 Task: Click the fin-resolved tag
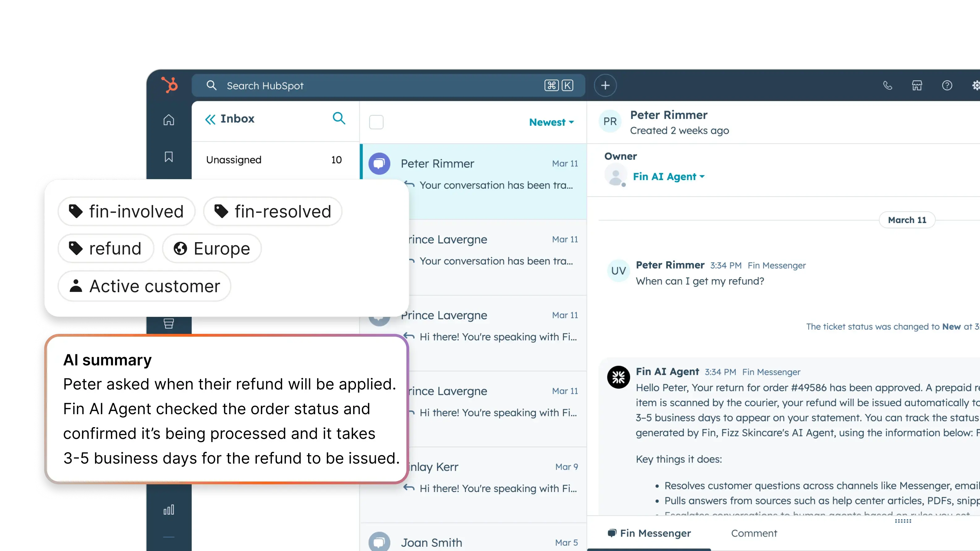(x=273, y=212)
